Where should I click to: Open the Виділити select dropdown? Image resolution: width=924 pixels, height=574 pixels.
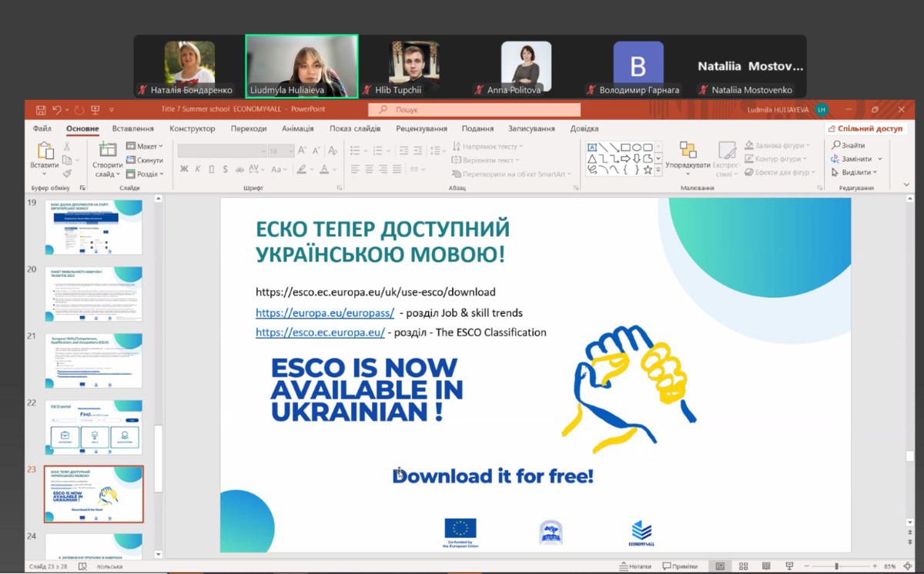(x=855, y=172)
